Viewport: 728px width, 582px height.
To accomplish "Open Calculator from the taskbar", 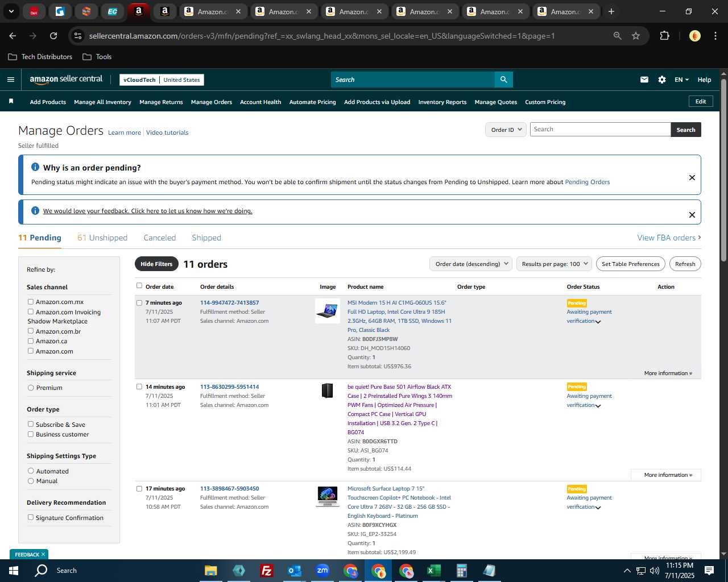I will (x=461, y=571).
